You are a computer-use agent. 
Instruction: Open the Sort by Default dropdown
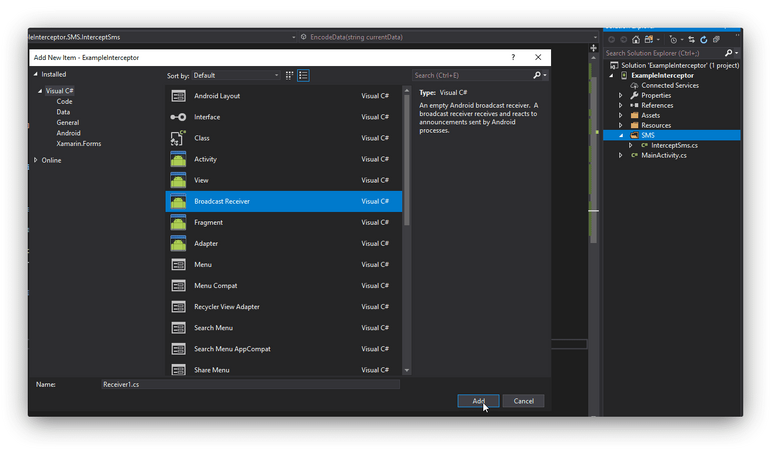coord(236,75)
